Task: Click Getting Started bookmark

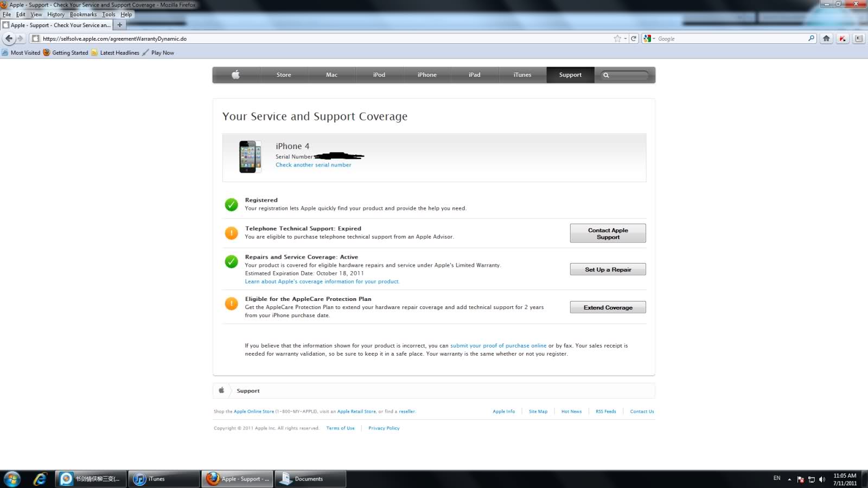Action: [66, 53]
